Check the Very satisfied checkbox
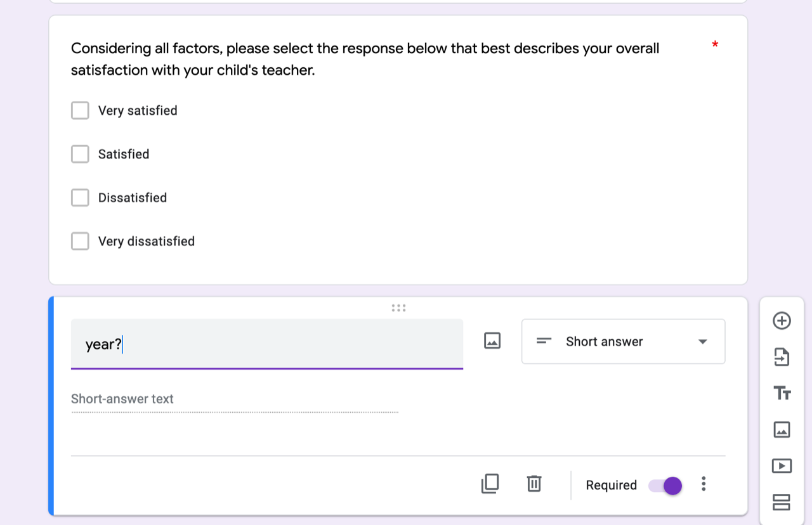Screen dimensions: 812x525 [80, 111]
